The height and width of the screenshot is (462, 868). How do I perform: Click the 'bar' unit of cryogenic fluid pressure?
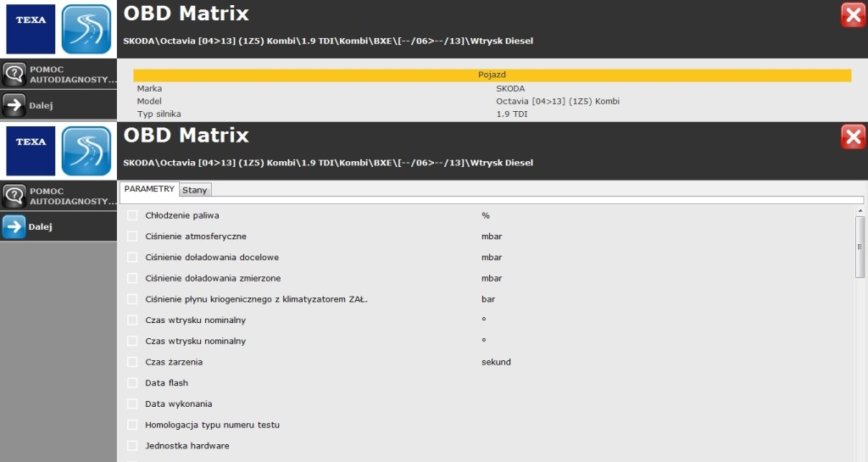(x=488, y=299)
